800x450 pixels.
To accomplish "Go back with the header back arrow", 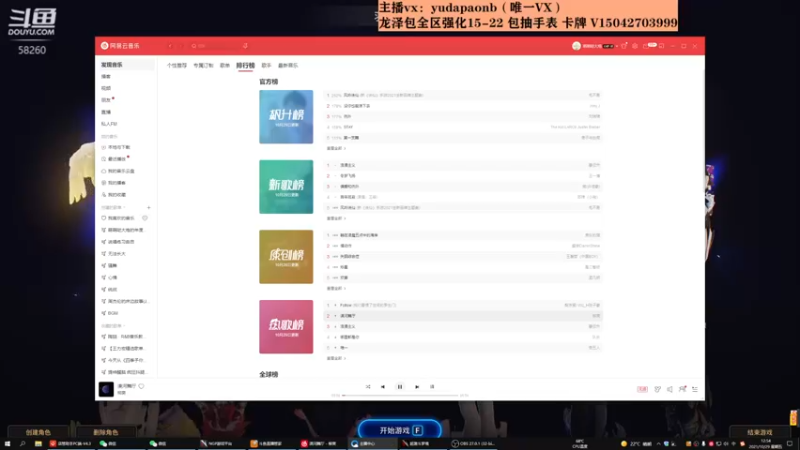I will pos(170,46).
